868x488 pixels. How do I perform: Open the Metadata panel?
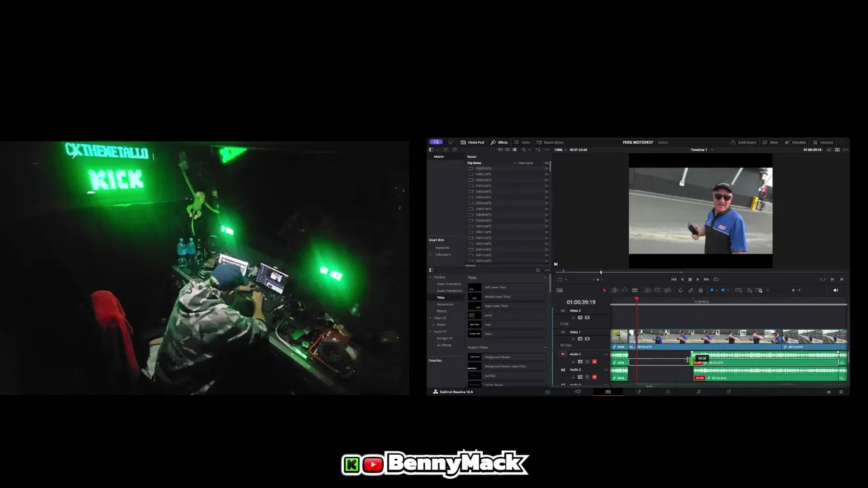click(795, 142)
